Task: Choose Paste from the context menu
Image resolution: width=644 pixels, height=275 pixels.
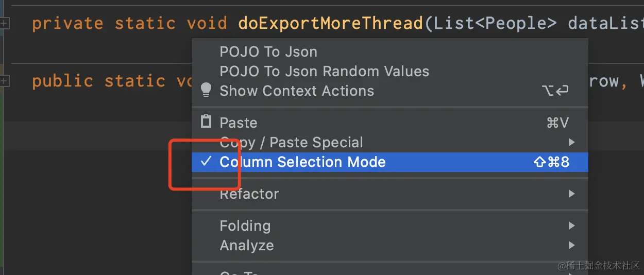Action: [x=238, y=123]
